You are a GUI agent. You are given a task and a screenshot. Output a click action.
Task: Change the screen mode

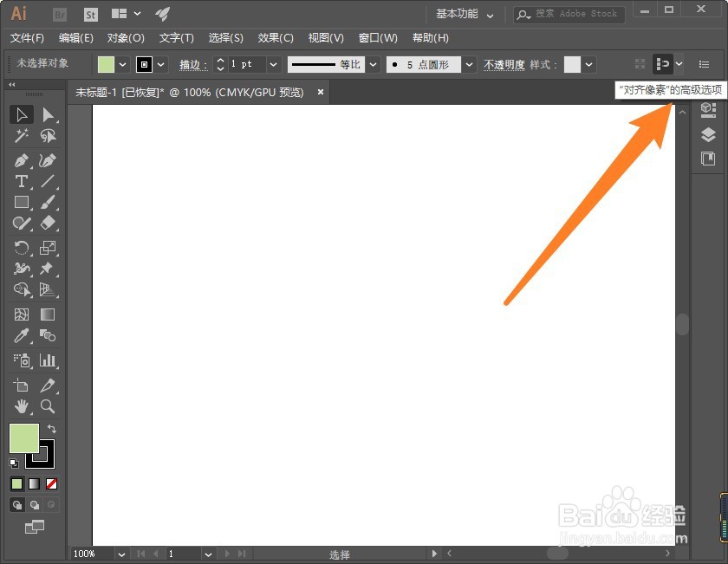point(35,527)
